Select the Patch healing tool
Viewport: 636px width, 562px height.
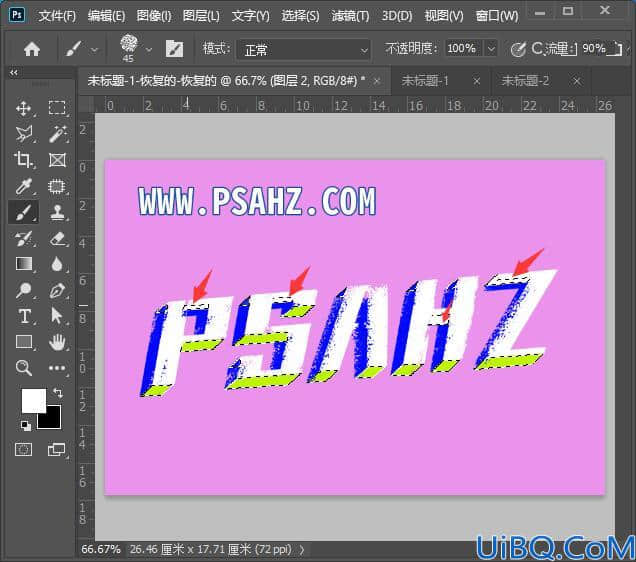(x=57, y=186)
